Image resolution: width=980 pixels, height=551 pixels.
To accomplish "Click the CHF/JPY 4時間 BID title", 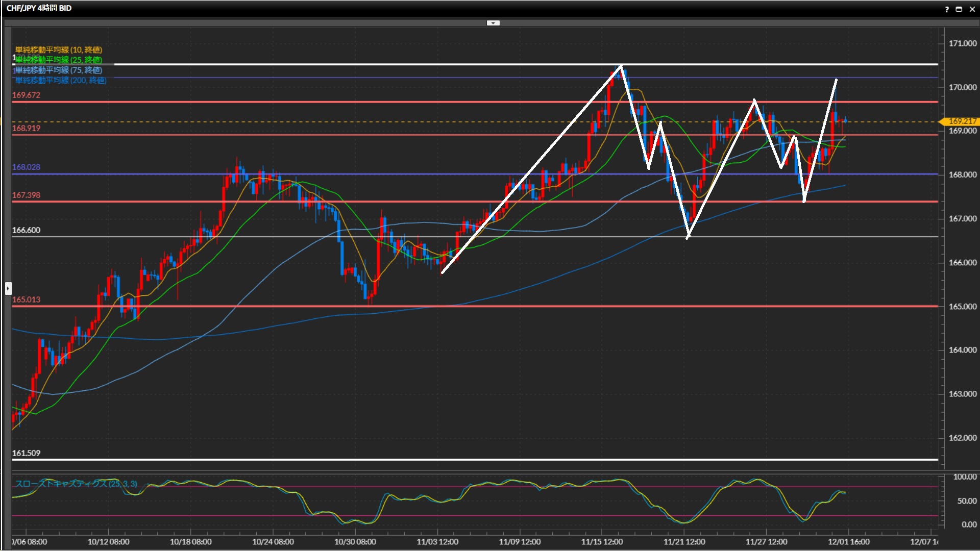I will (39, 8).
